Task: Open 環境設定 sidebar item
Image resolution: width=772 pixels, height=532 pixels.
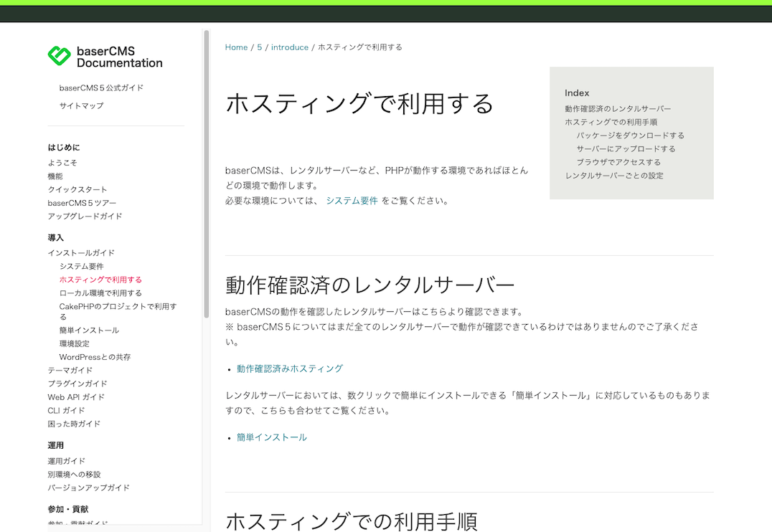Action: 75,343
